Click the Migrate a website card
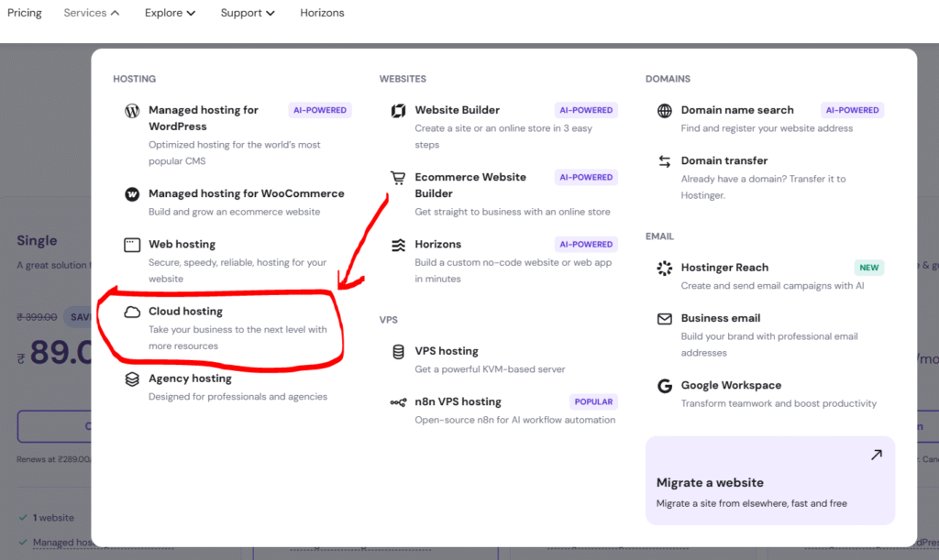 [x=769, y=480]
